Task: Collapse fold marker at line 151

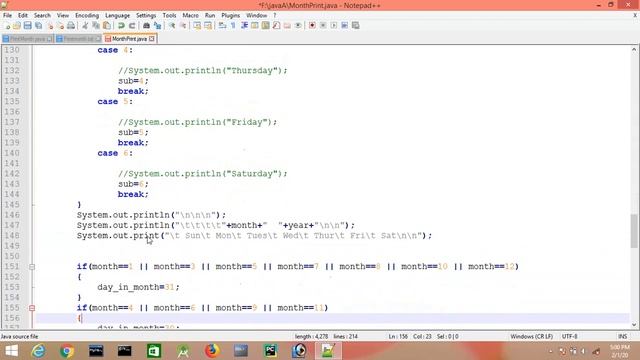Action: coord(32,267)
